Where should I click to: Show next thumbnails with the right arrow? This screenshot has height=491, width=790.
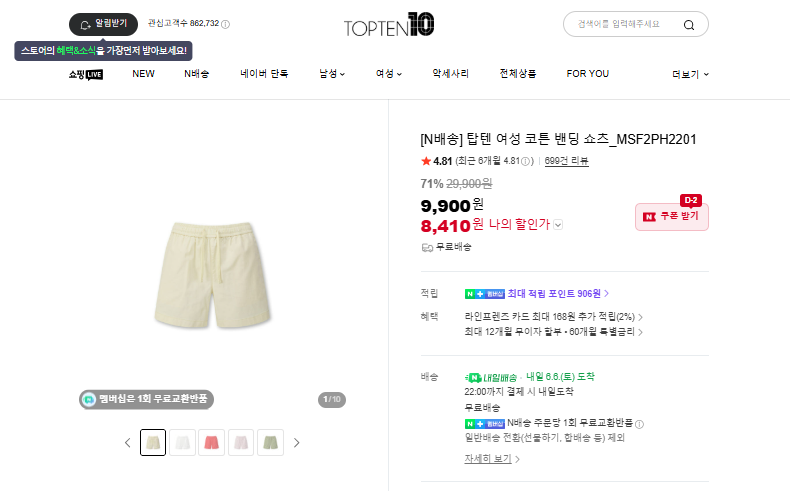[x=297, y=443]
